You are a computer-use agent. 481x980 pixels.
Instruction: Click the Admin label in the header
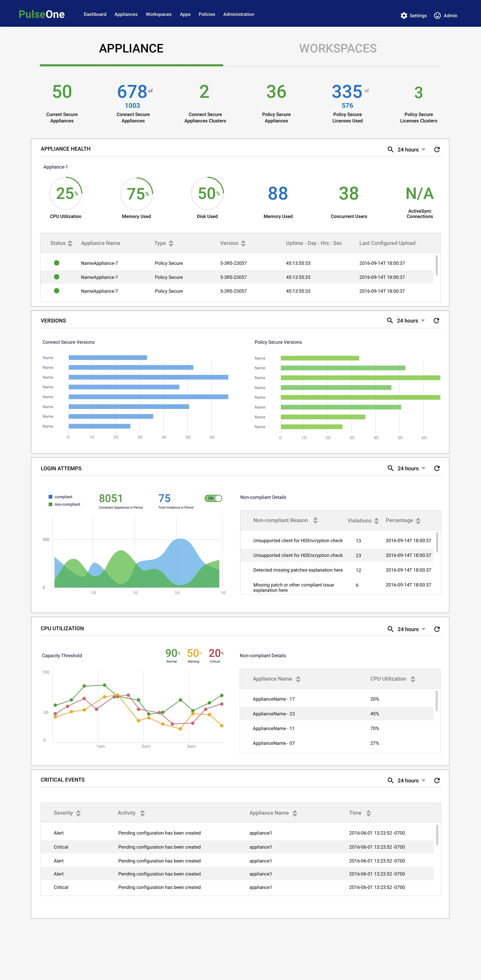(x=450, y=16)
